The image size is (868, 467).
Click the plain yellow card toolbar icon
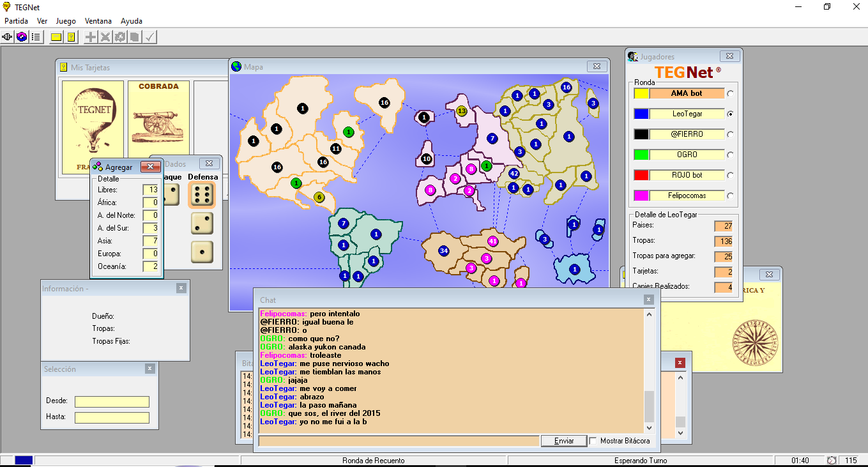coord(56,37)
